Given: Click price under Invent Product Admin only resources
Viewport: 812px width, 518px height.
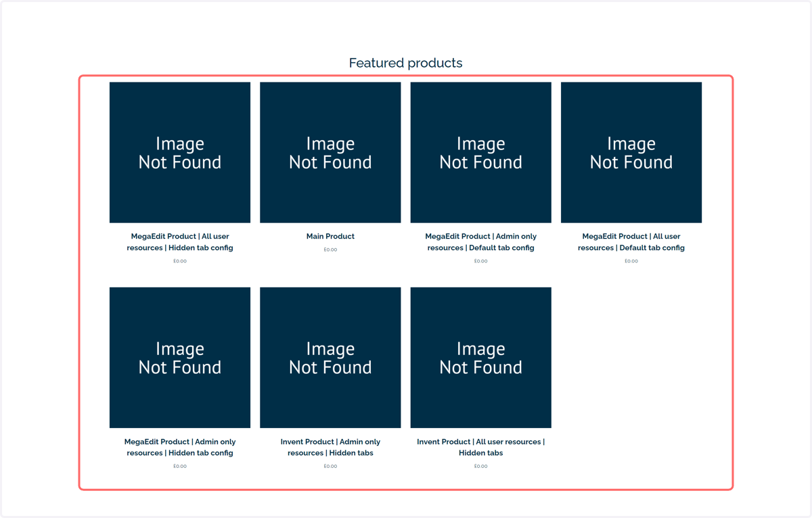Looking at the screenshot, I should click(330, 466).
